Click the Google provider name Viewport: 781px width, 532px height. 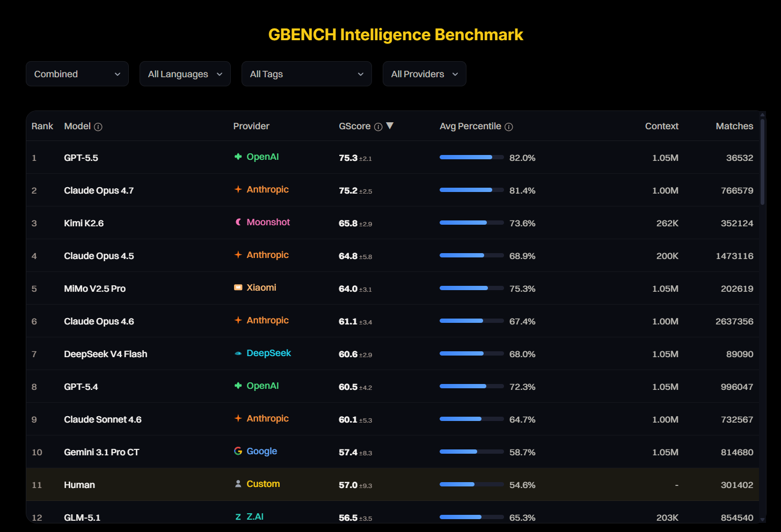pyautogui.click(x=262, y=451)
